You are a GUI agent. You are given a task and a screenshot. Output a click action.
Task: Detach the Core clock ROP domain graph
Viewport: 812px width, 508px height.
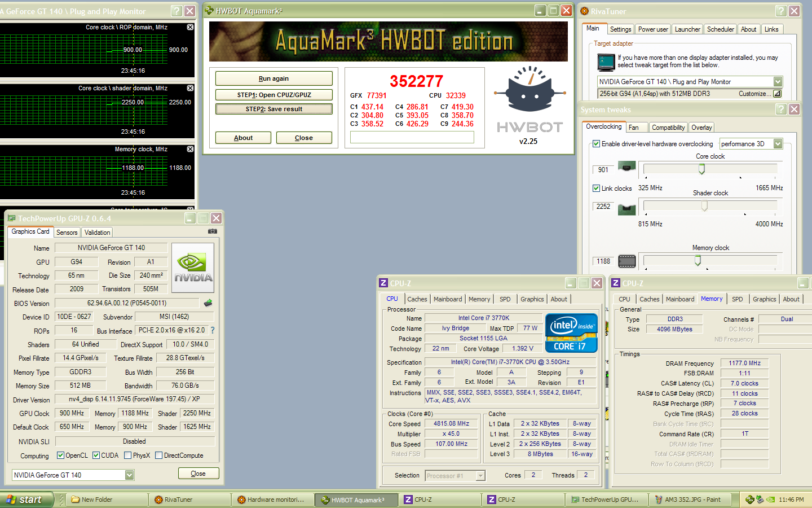pos(190,27)
